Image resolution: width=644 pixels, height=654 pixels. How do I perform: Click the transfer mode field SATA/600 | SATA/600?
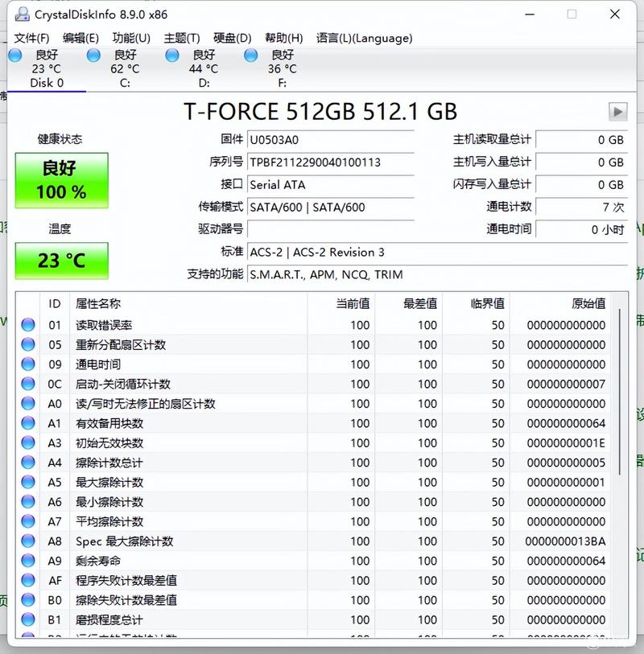point(331,208)
